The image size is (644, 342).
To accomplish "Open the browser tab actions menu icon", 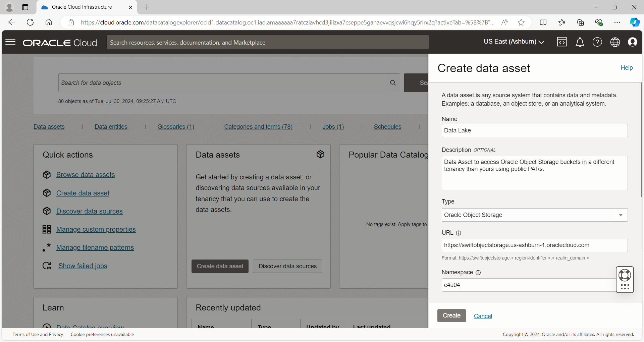I will coord(25,7).
